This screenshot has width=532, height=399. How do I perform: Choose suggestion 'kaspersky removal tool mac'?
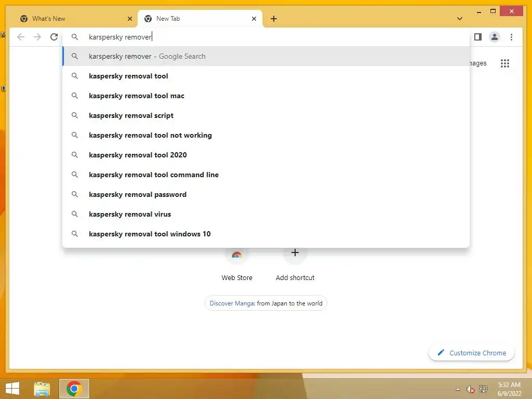[x=266, y=96]
